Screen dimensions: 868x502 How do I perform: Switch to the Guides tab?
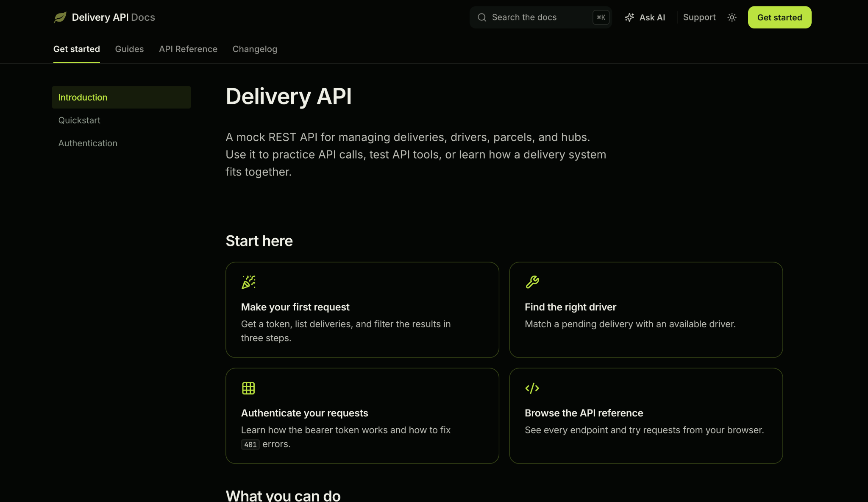(x=129, y=49)
